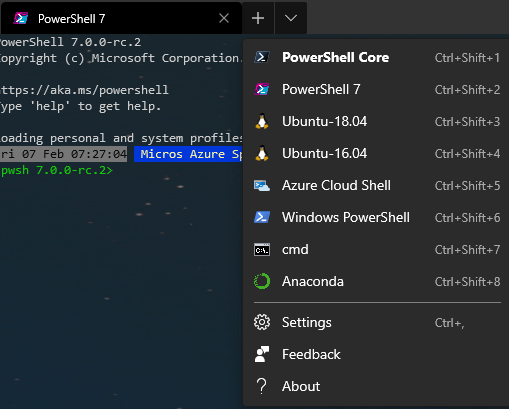Open the About dialog
This screenshot has height=409, width=509.
(x=377, y=386)
